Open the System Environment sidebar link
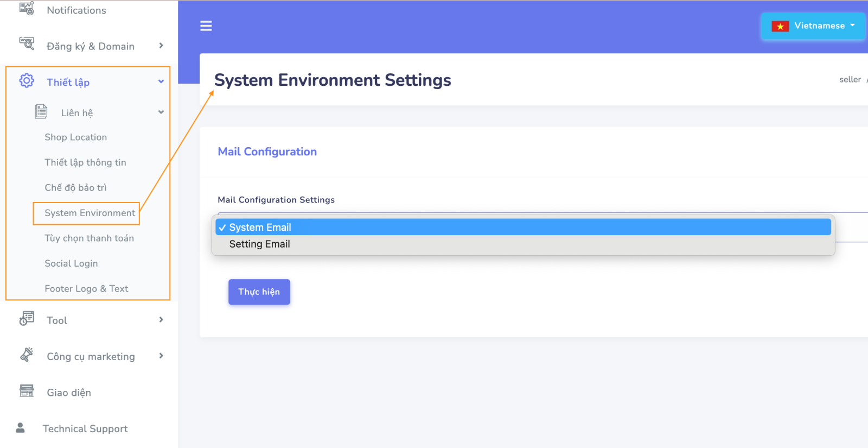Screen dimensions: 868x448 click(x=90, y=213)
